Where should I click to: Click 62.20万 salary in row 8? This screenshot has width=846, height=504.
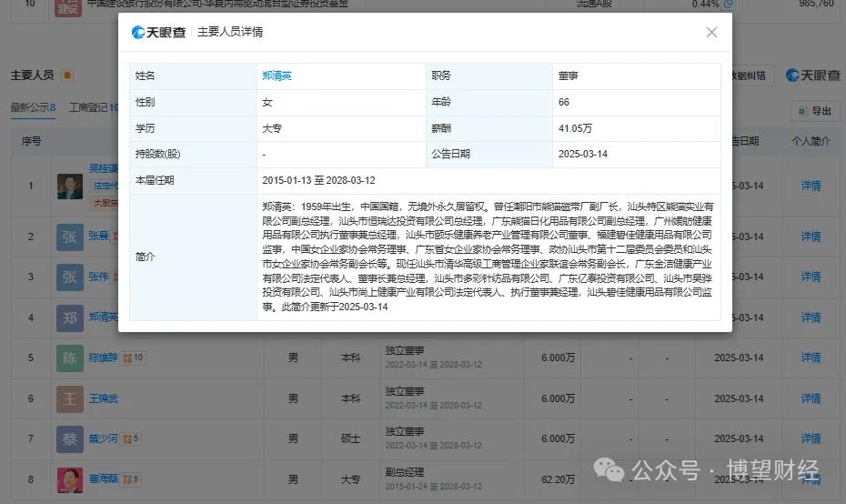558,479
